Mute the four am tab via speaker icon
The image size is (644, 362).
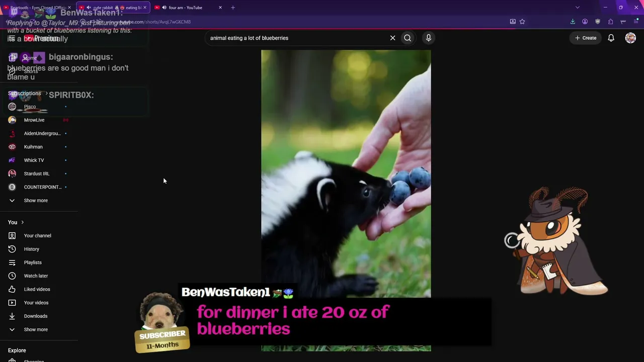pyautogui.click(x=164, y=8)
